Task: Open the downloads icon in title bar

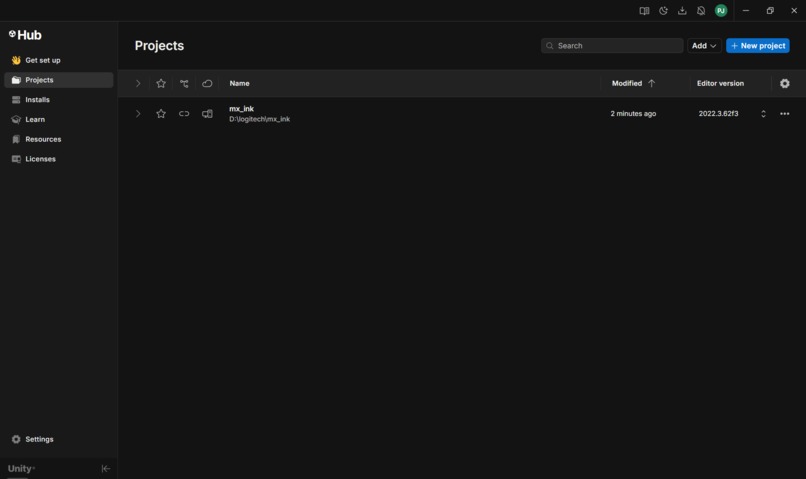Action: point(682,11)
